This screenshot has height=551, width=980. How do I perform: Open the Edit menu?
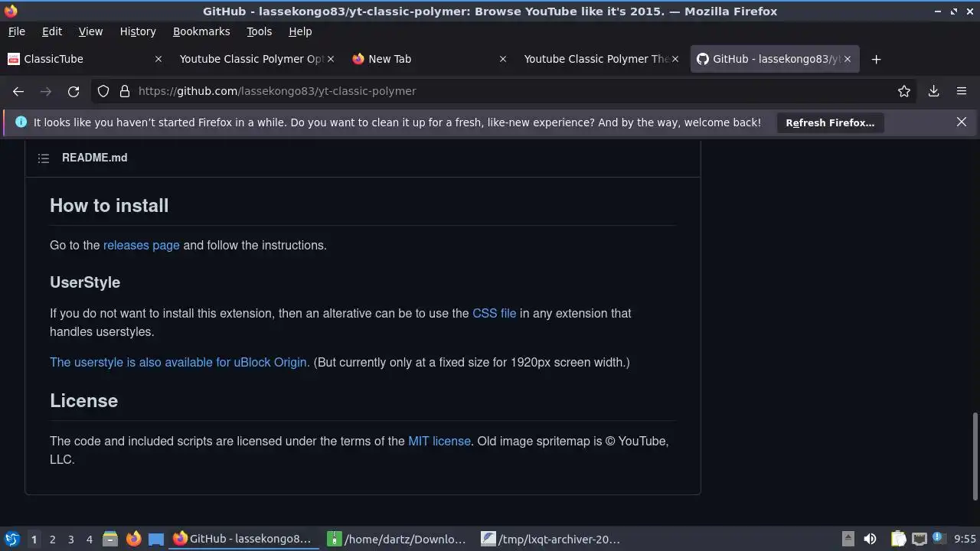(x=52, y=31)
